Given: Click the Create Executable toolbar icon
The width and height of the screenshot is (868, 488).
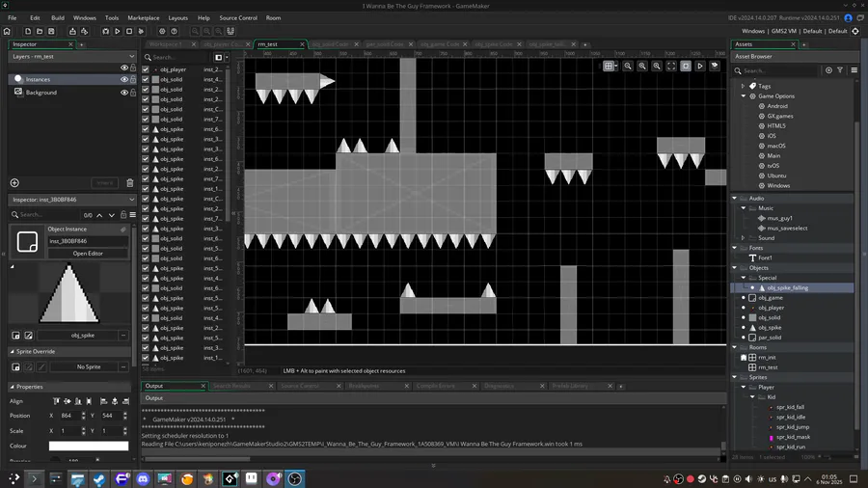Looking at the screenshot, I should click(72, 32).
